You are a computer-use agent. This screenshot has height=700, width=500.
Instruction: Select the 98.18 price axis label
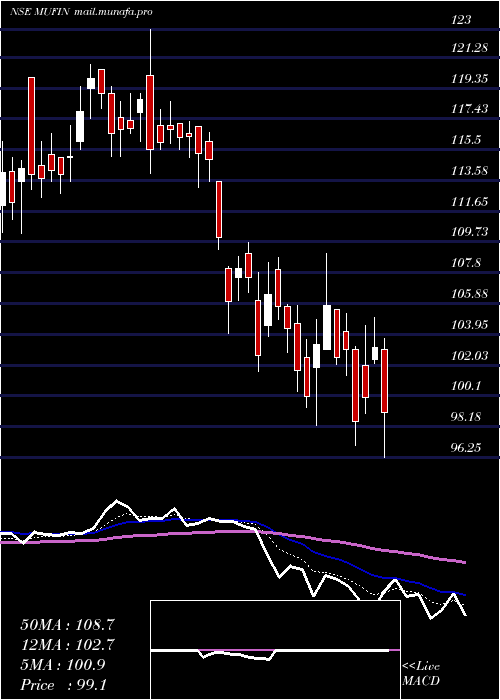point(467,417)
